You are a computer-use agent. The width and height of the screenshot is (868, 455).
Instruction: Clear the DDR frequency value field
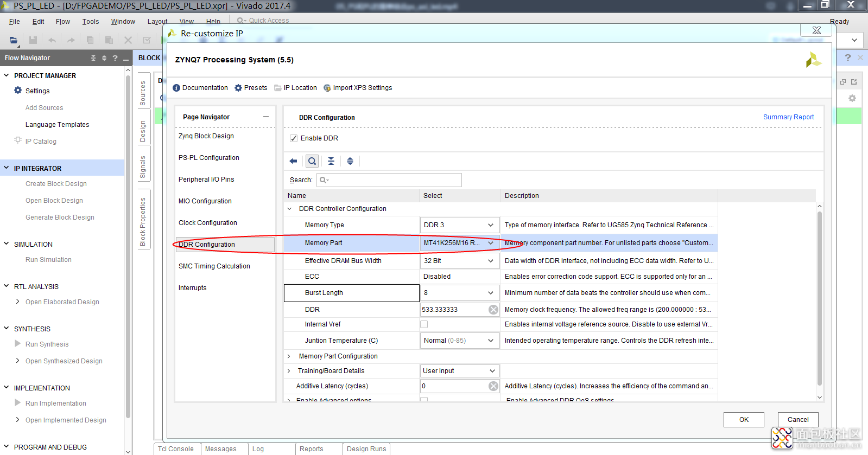[493, 310]
